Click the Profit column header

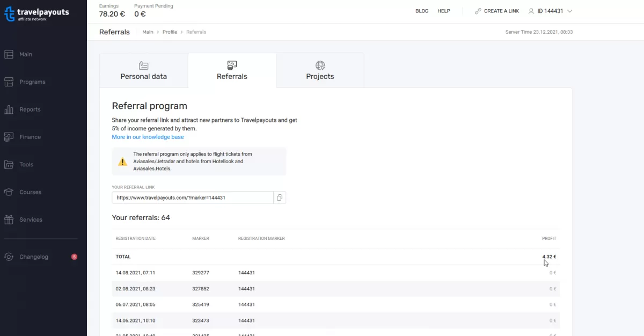549,238
